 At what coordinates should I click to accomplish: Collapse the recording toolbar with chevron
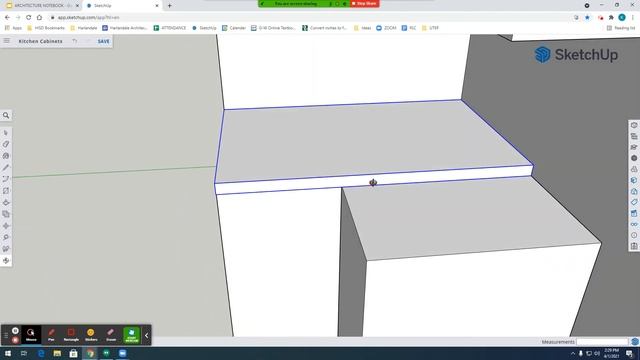(x=147, y=336)
